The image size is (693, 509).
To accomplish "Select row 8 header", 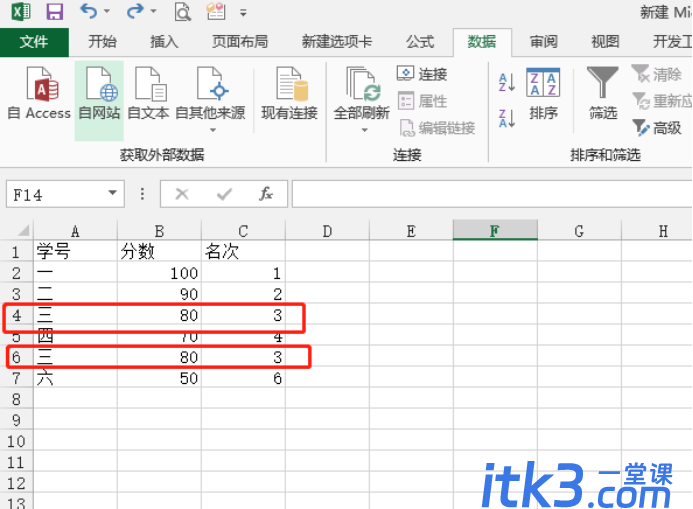I will (16, 399).
